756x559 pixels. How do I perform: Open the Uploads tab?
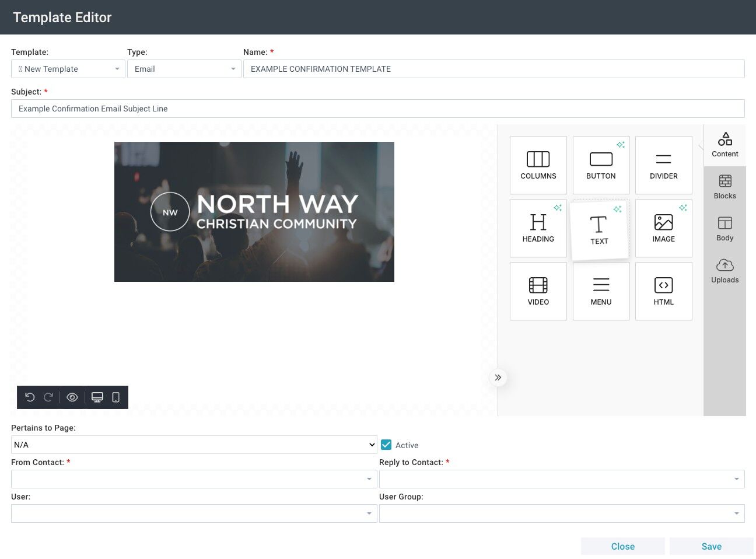725,271
